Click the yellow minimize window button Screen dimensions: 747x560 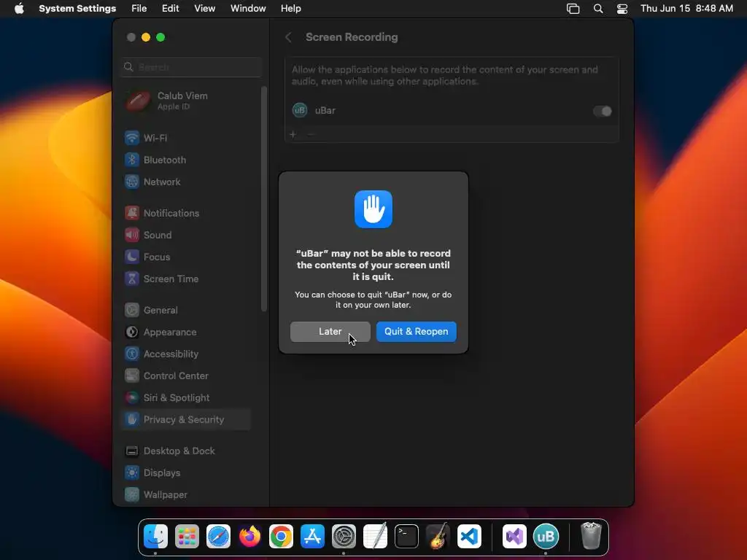point(146,37)
